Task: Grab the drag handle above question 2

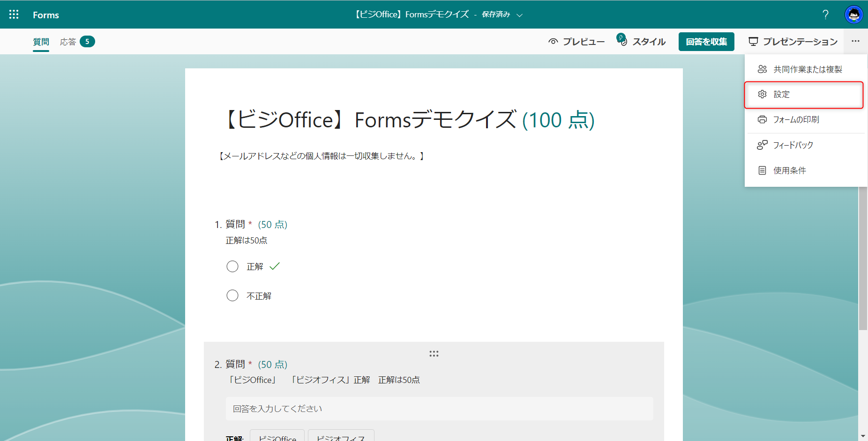Action: (x=434, y=353)
